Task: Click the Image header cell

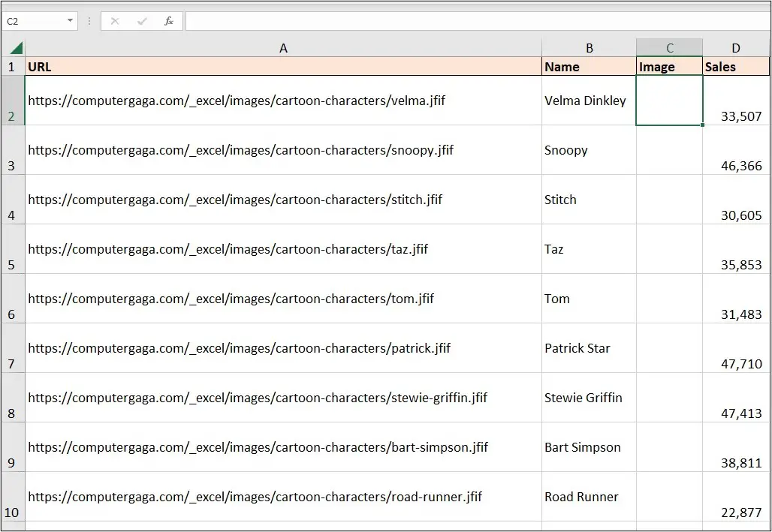Action: coord(668,67)
